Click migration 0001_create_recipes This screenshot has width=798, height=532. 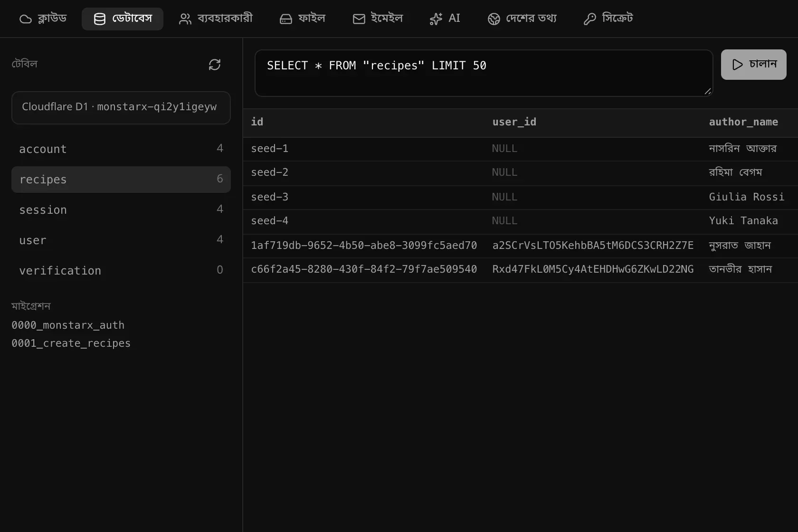point(71,343)
